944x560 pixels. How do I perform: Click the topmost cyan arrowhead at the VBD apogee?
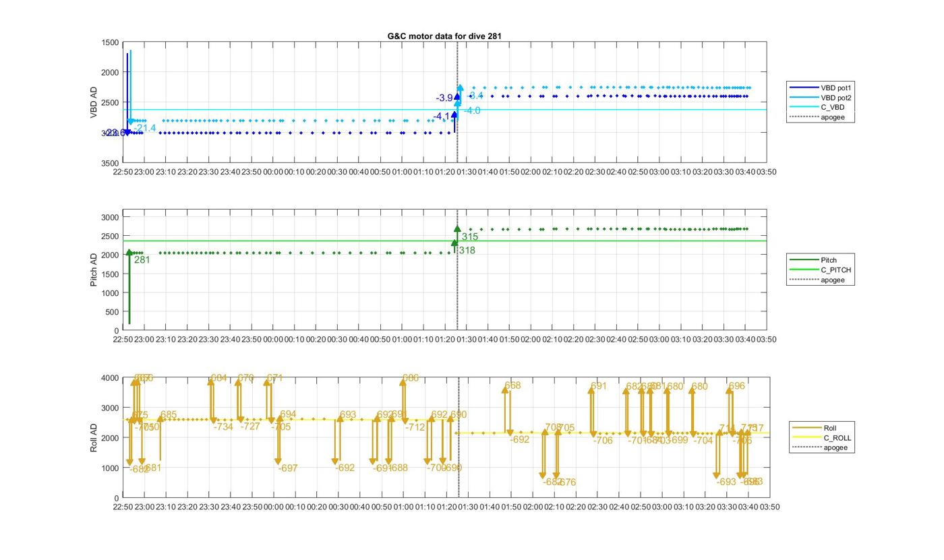click(460, 88)
